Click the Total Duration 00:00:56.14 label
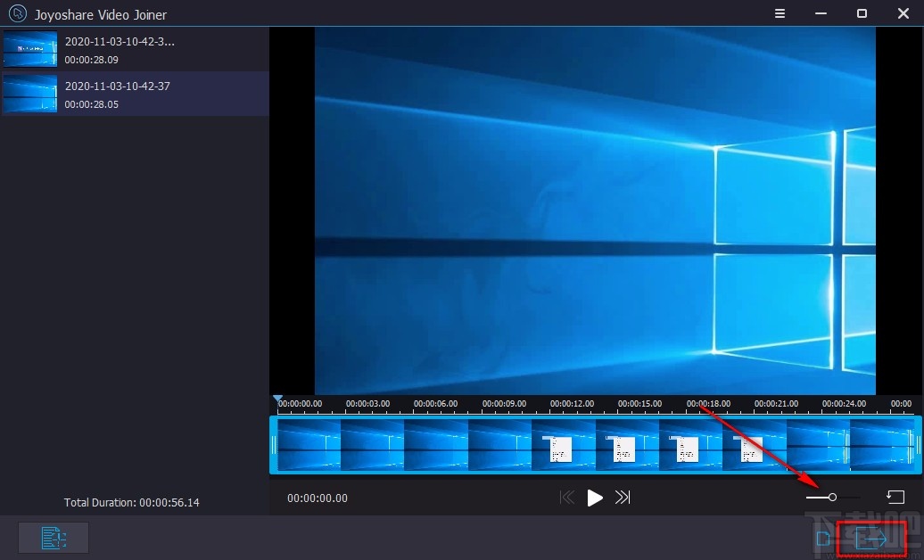Viewport: 924px width, 560px height. click(x=131, y=503)
